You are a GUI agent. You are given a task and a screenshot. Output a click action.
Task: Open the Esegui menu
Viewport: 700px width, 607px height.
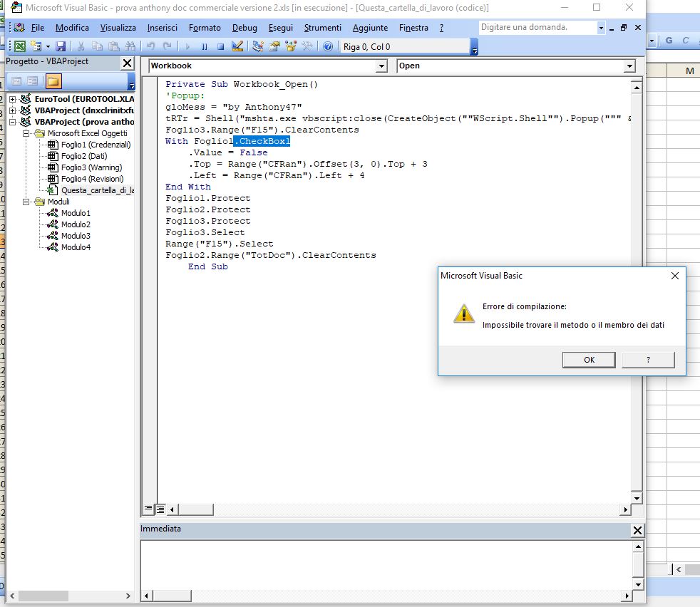(280, 28)
